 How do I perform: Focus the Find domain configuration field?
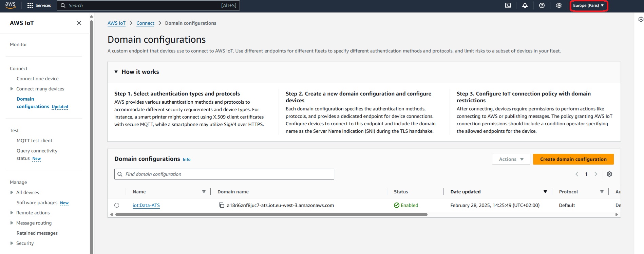(224, 174)
